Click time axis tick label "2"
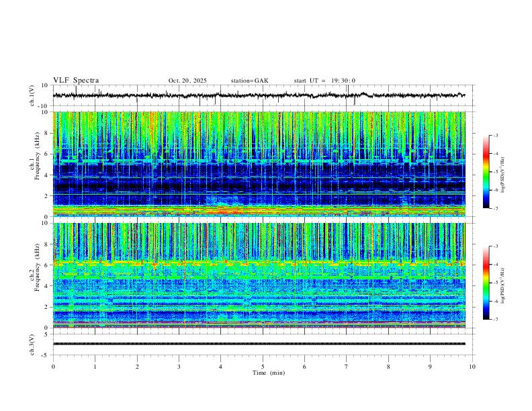 (137, 367)
